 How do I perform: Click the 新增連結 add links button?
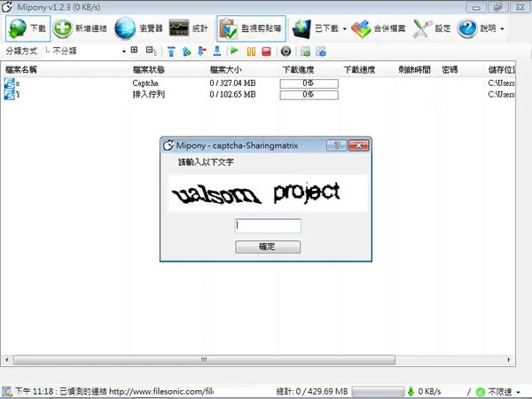tap(80, 28)
